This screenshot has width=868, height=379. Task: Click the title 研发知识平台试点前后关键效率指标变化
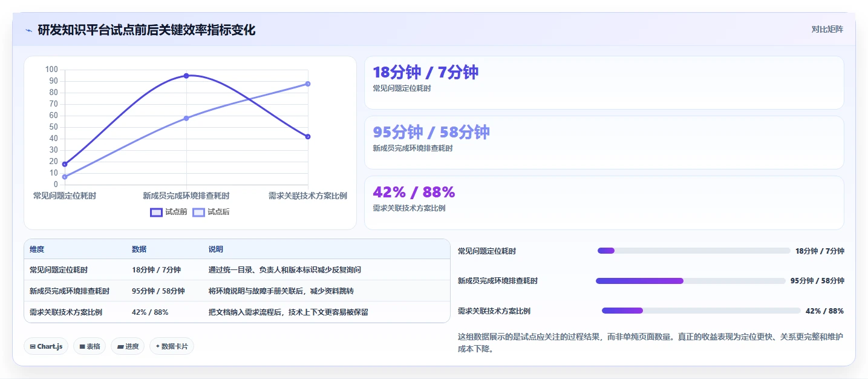[147, 30]
